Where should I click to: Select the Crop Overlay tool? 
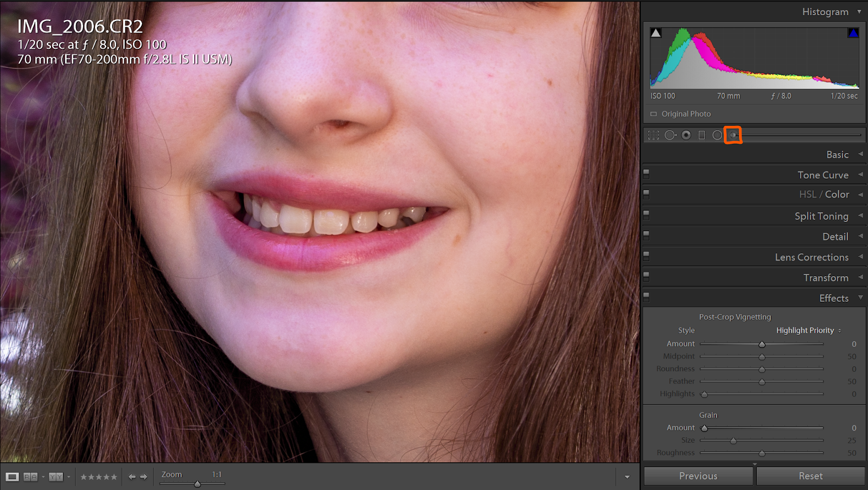[x=653, y=135]
